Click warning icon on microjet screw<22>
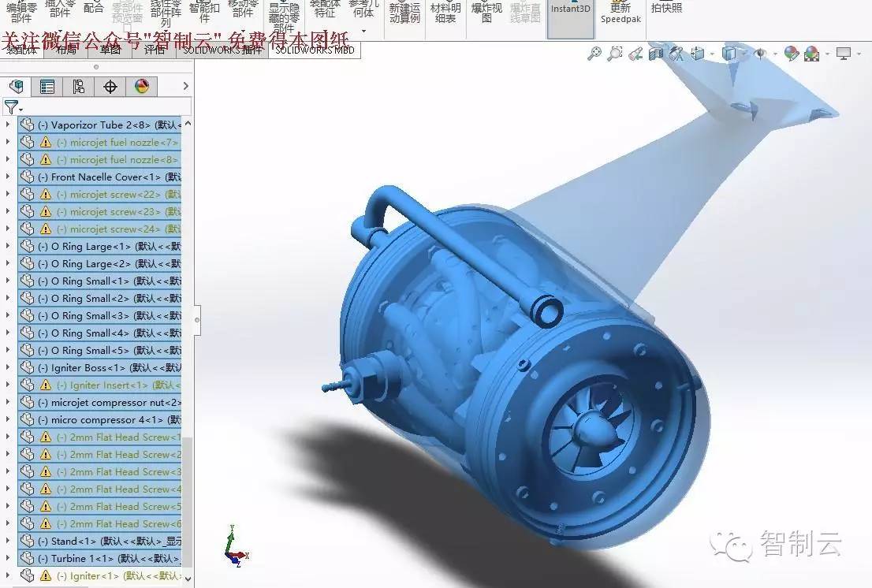Screen dimensions: 872x588 pyautogui.click(x=46, y=195)
